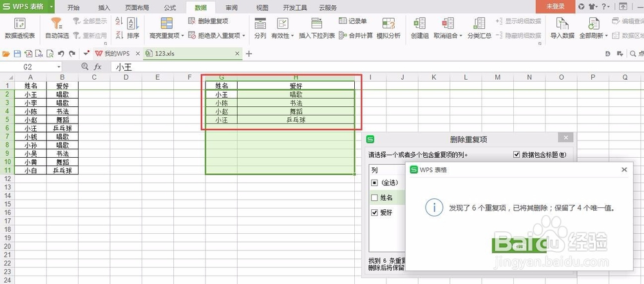Click the 导入数据 import data tool
Viewport: 644px width, 284px height.
click(x=562, y=28)
